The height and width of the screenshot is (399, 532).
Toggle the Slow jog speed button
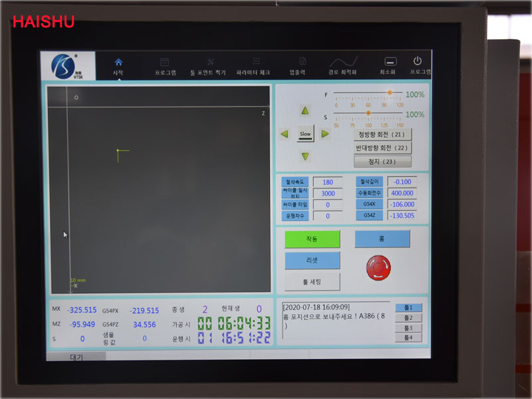(x=305, y=134)
